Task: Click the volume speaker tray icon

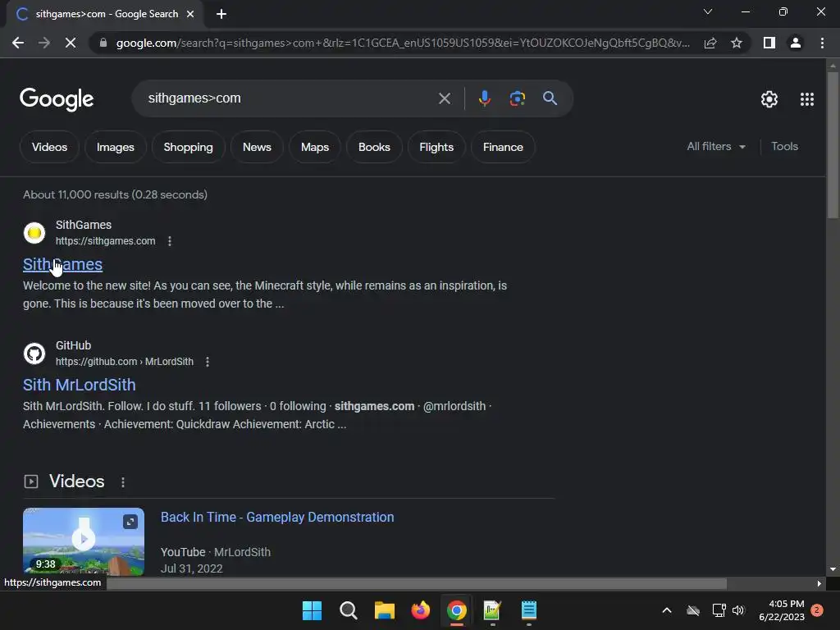Action: 738,610
